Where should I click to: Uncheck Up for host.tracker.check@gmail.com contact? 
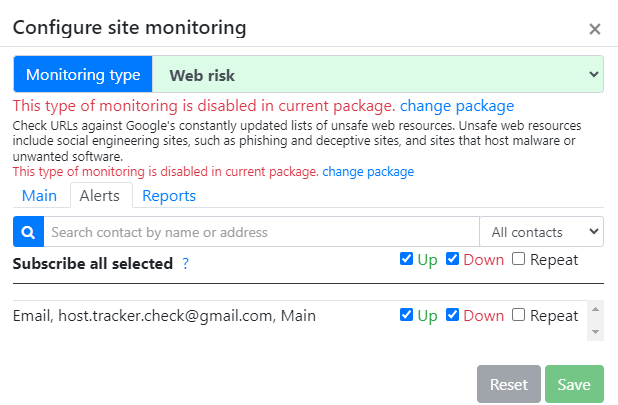click(406, 315)
